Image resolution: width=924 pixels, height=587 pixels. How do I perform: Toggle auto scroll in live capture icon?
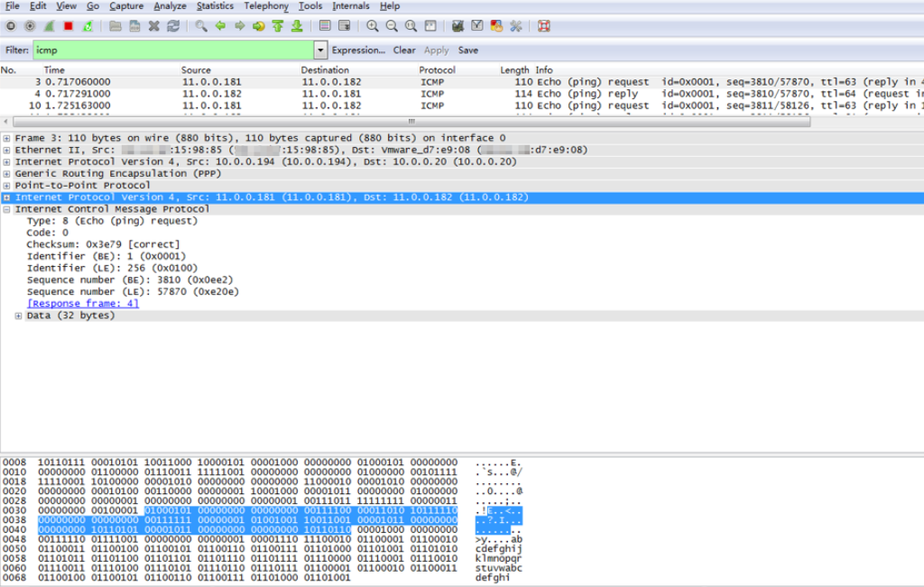click(344, 26)
